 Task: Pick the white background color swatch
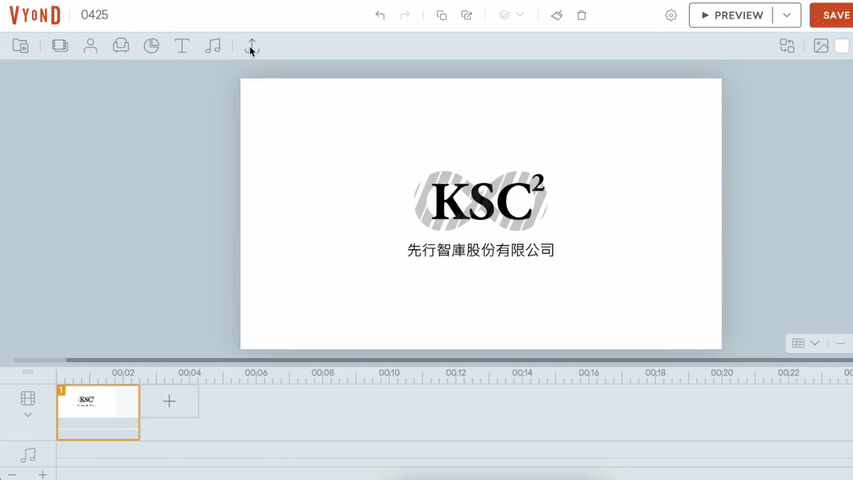point(842,46)
